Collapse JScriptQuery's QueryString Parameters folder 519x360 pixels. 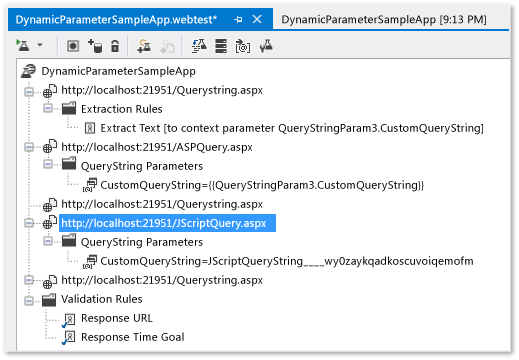48,241
